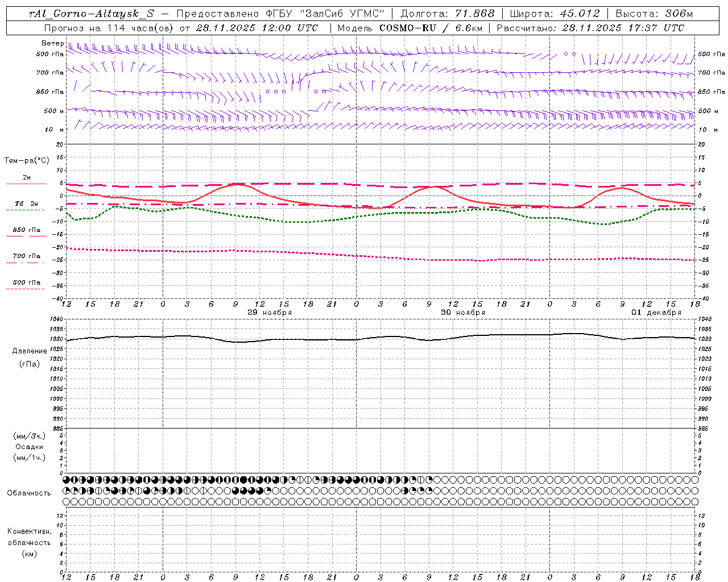The width and height of the screenshot is (728, 582).
Task: Click the '30 ноября' date label
Action: tap(463, 313)
